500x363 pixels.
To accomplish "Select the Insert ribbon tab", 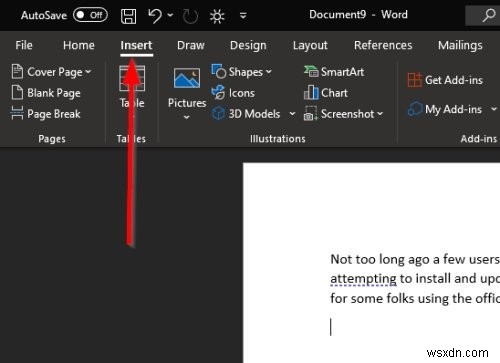I will [x=136, y=45].
